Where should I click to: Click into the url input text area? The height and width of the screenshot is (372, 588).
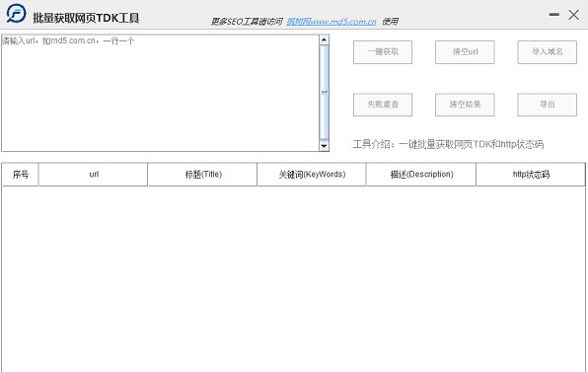(x=160, y=93)
